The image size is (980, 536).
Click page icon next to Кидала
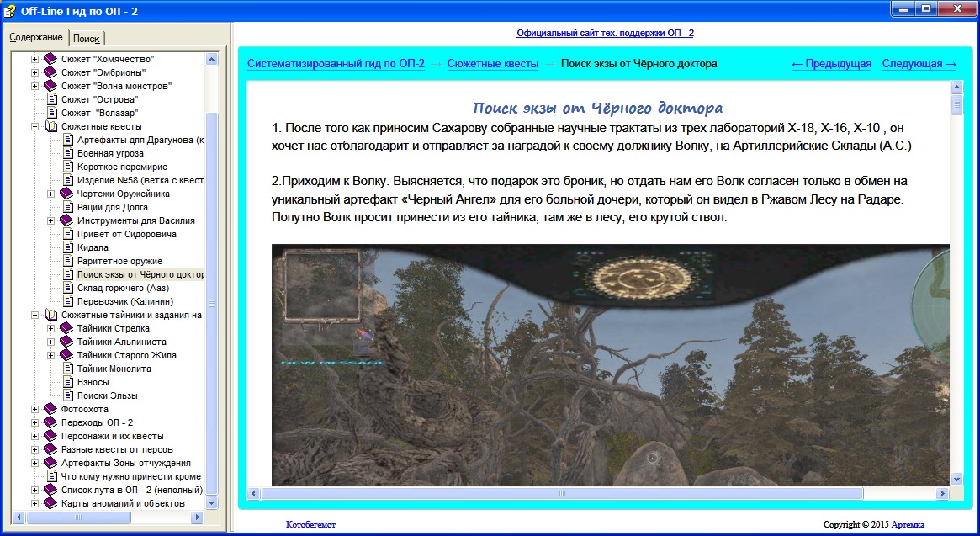[69, 247]
